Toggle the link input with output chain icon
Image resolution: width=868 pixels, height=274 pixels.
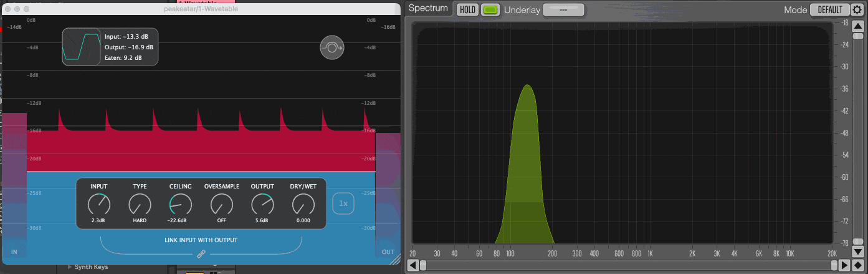pos(201,254)
